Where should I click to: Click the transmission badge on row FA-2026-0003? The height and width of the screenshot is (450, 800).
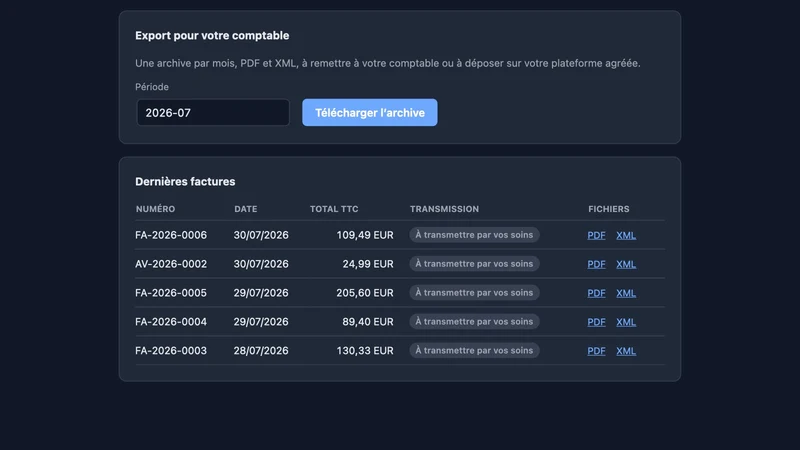[474, 351]
